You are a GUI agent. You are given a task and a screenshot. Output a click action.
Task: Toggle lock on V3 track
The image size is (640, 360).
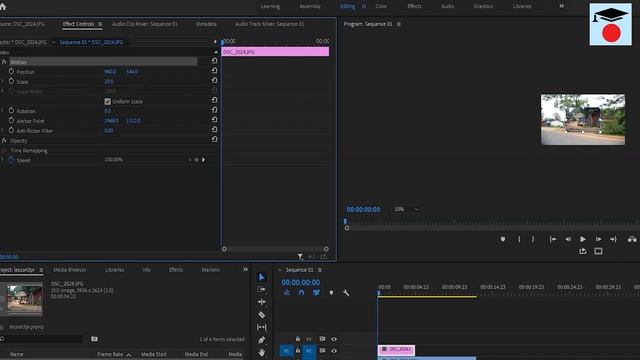pos(298,339)
